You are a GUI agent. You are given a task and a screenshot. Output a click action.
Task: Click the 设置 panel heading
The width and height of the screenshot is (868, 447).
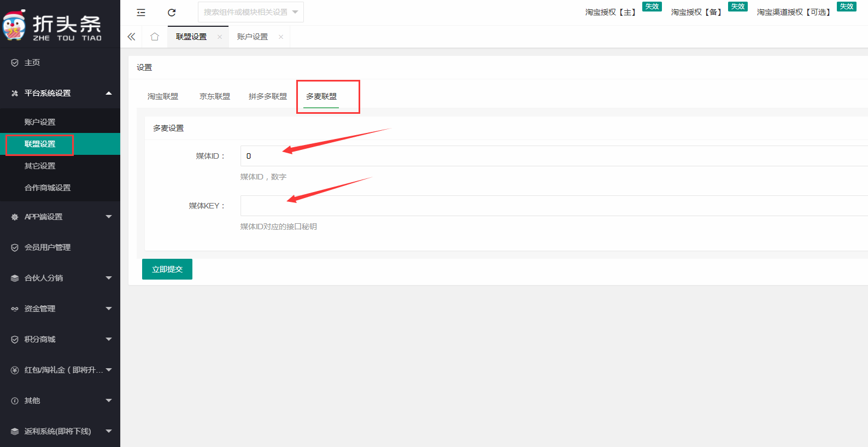click(x=144, y=67)
